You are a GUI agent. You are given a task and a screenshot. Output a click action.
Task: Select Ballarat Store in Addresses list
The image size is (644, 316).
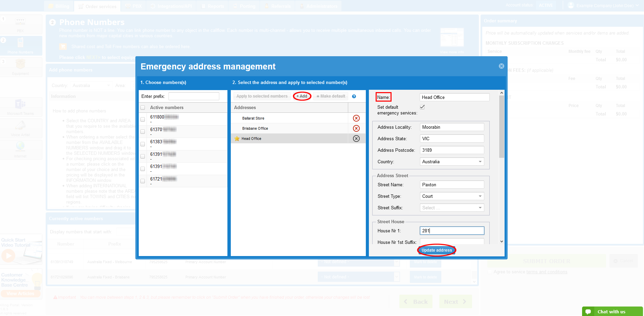[253, 118]
